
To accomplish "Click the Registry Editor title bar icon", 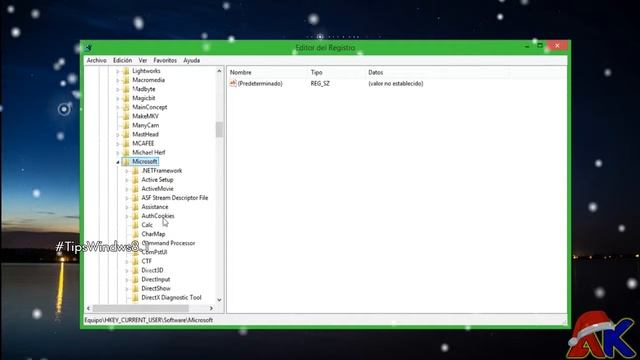I will click(x=88, y=48).
